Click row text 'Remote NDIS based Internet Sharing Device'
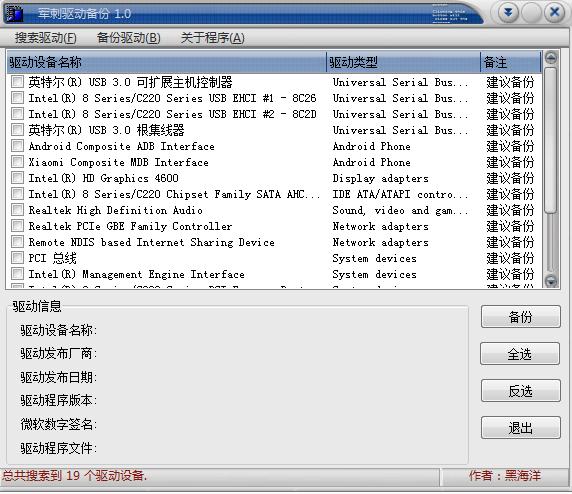Image resolution: width=572 pixels, height=494 pixels. tap(151, 242)
